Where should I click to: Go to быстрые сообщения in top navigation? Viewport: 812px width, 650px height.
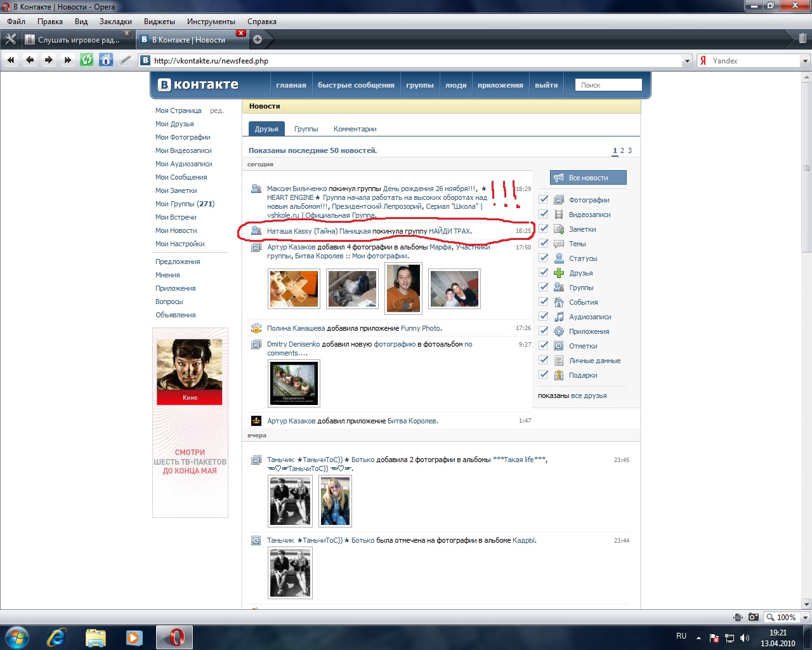click(356, 85)
